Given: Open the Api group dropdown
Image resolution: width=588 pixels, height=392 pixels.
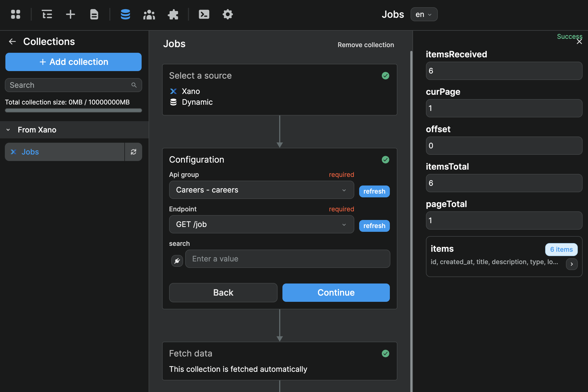Looking at the screenshot, I should click(261, 190).
